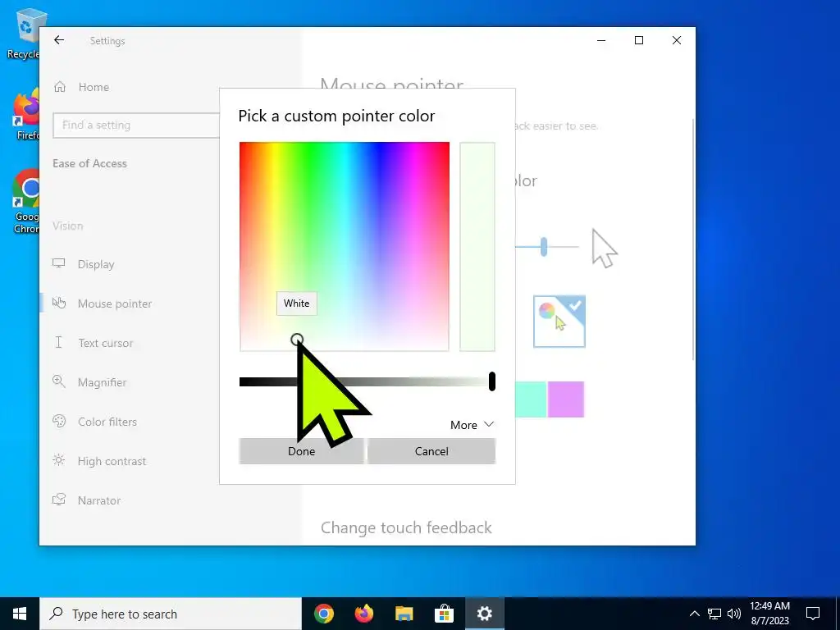Click the Home icon in sidebar
This screenshot has height=630, width=840.
coord(59,87)
